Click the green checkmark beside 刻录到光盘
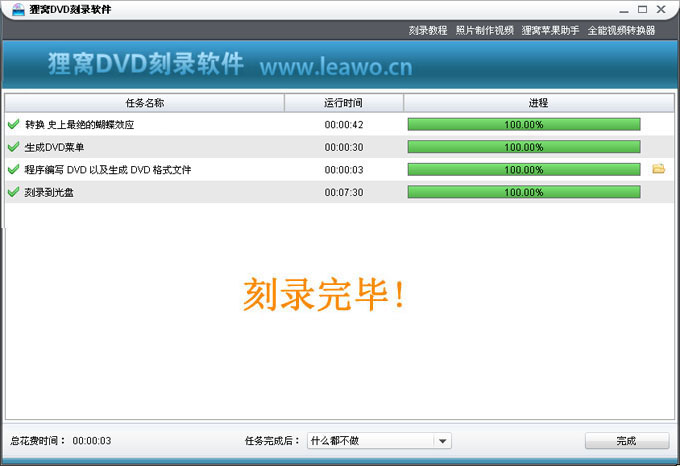680x466 pixels. (13, 192)
